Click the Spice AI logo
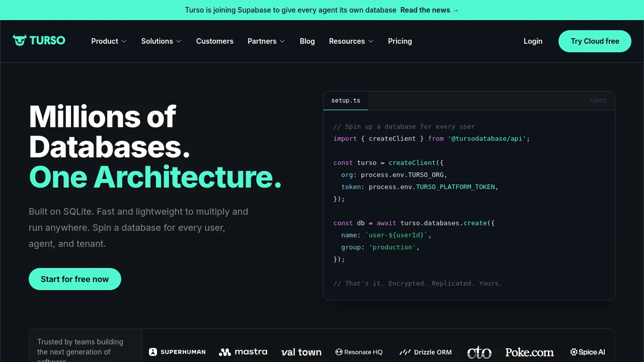The height and width of the screenshot is (362, 644). [588, 352]
